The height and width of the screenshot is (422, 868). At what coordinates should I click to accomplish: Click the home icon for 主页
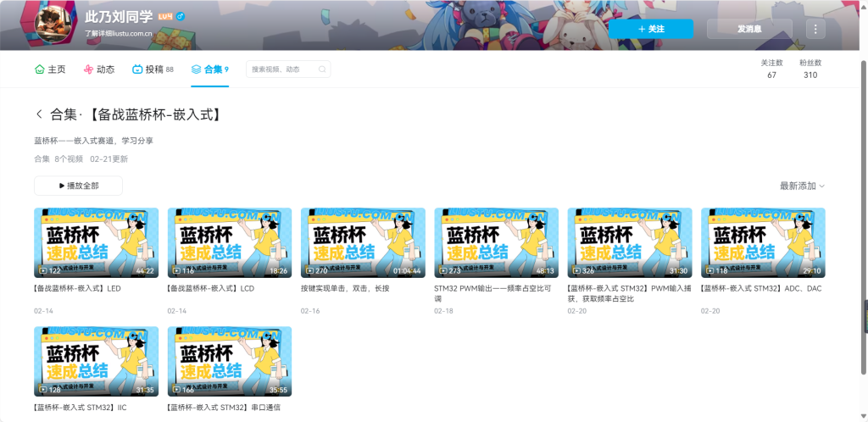[x=39, y=69]
